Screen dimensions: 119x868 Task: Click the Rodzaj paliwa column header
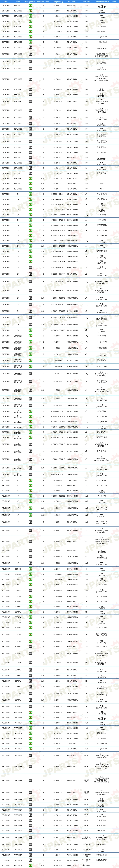tap(30, 2)
